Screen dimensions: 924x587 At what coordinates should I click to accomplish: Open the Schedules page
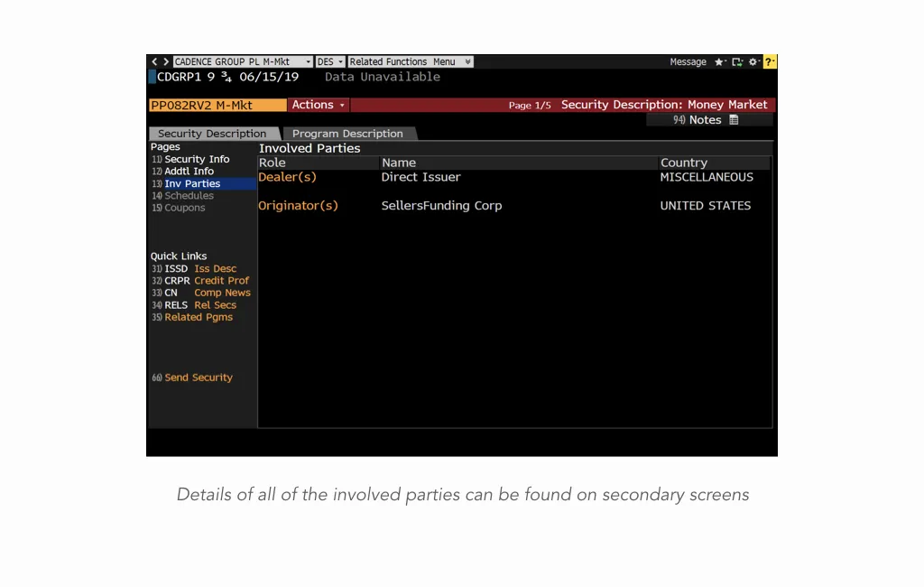click(x=189, y=196)
